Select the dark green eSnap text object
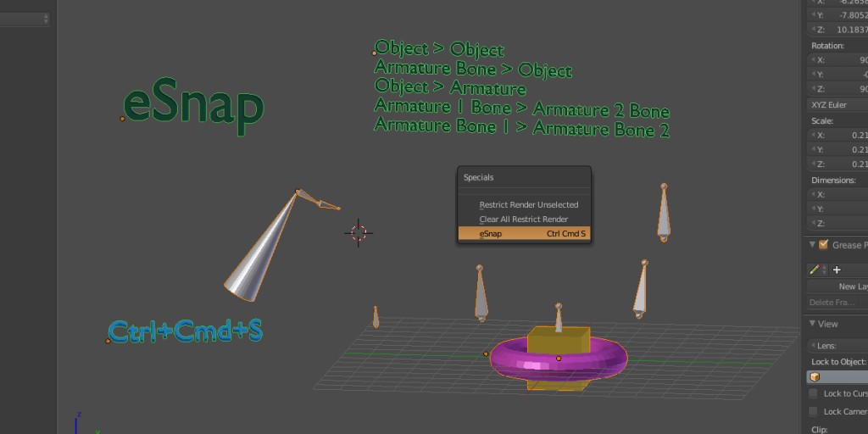Screen dimensions: 868x434 point(192,107)
